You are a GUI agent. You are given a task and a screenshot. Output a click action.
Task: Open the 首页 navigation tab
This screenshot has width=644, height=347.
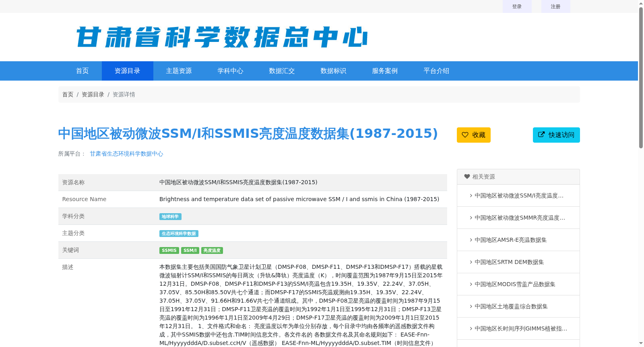pos(83,71)
